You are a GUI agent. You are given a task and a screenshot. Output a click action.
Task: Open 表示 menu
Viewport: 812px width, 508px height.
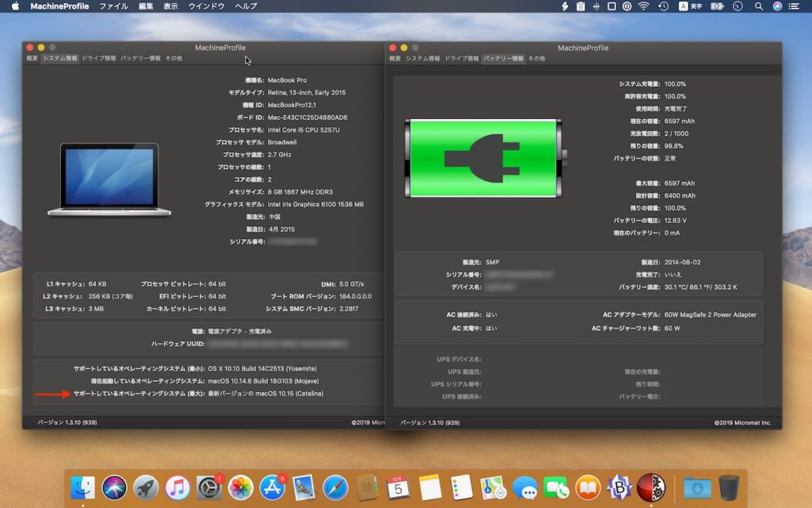(x=170, y=6)
